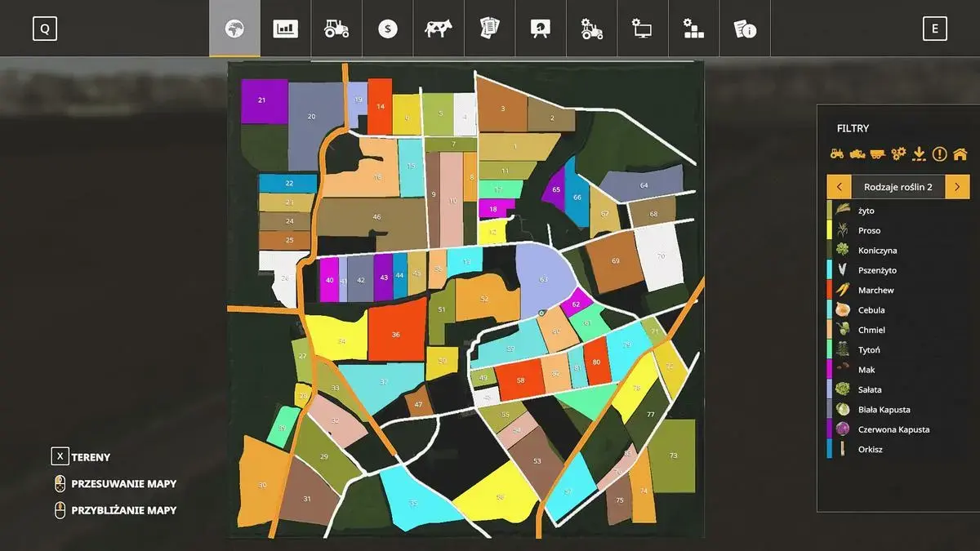Toggle the tractor vehicles map filter

click(x=837, y=153)
